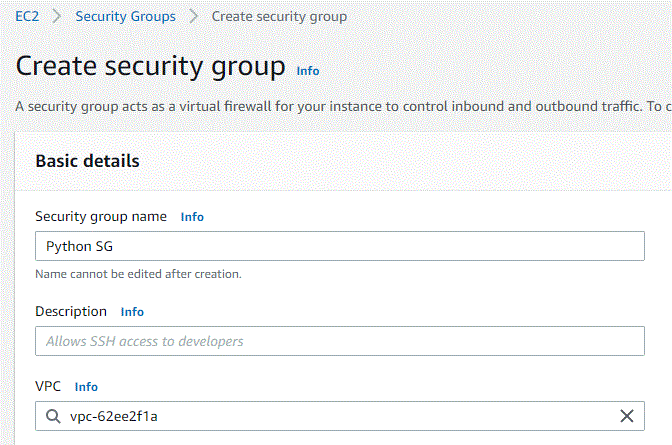The height and width of the screenshot is (445, 672).
Task: Show Info for the Description field
Action: coord(132,312)
